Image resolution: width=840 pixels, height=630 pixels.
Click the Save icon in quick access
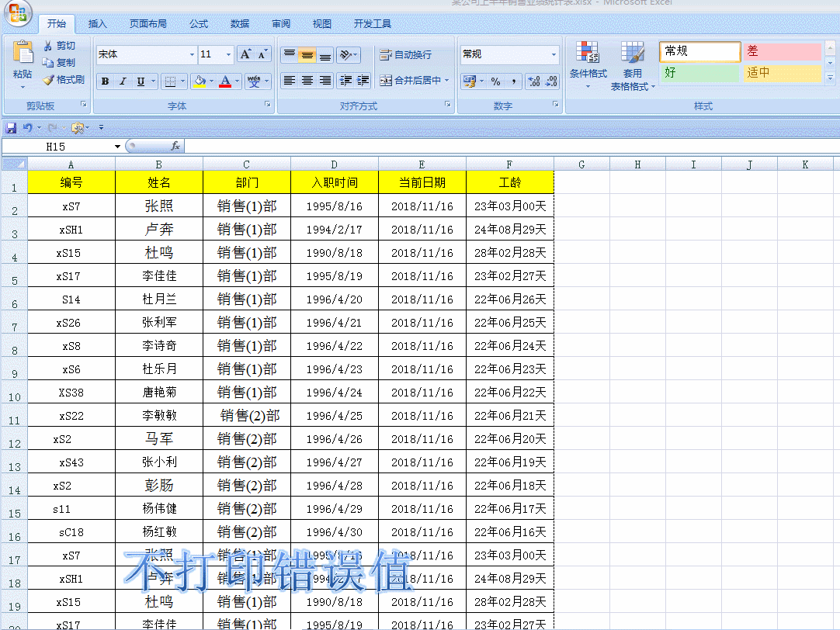click(11, 128)
